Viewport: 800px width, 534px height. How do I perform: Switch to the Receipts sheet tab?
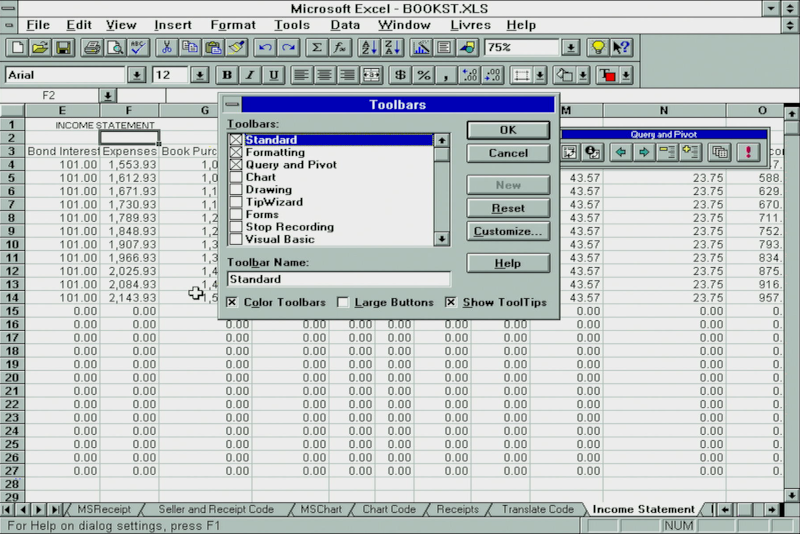point(457,509)
